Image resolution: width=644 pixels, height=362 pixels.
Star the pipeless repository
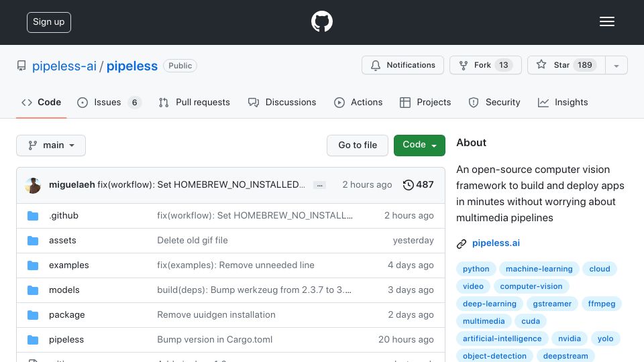(566, 65)
